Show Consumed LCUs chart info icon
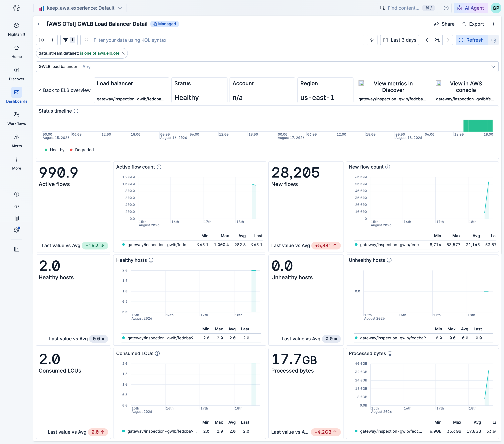 [157, 353]
